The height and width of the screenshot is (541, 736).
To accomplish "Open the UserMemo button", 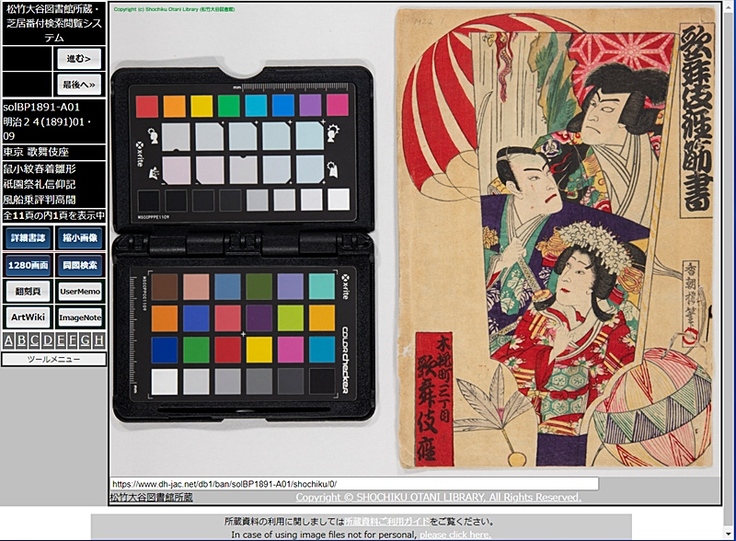I will pyautogui.click(x=80, y=291).
